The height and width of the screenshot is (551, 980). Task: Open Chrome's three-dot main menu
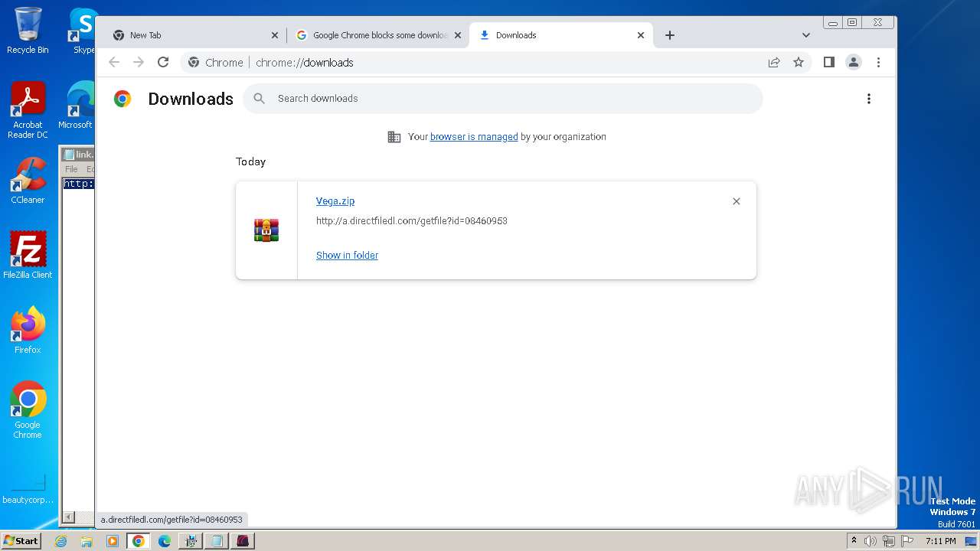878,62
